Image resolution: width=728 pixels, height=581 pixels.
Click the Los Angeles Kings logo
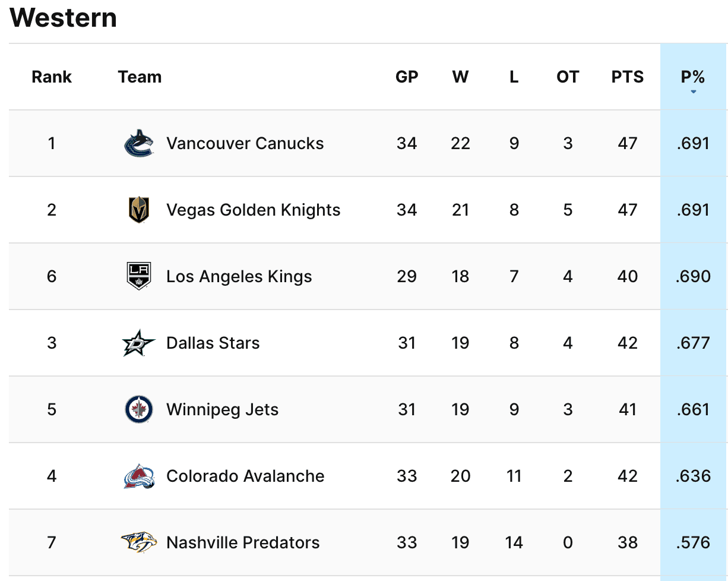tap(139, 276)
